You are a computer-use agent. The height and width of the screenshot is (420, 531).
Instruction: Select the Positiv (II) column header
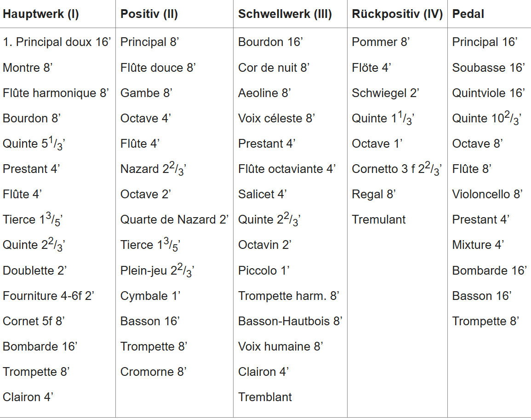[x=149, y=14]
